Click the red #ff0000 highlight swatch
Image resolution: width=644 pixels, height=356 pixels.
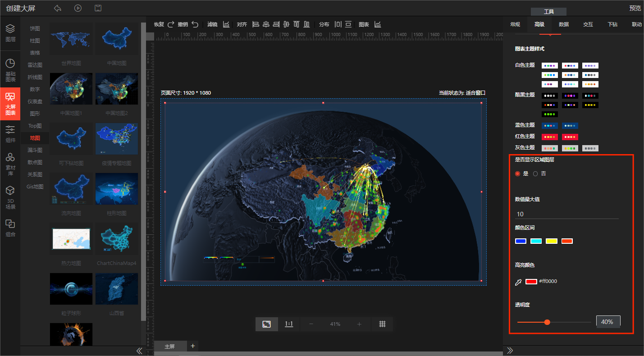(x=531, y=282)
